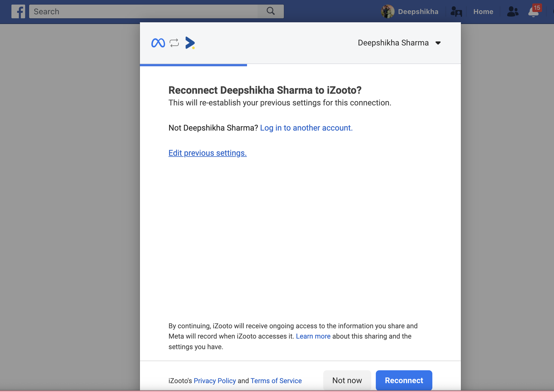Click the iZooto arrow logo
The width and height of the screenshot is (554, 392).
[x=190, y=43]
